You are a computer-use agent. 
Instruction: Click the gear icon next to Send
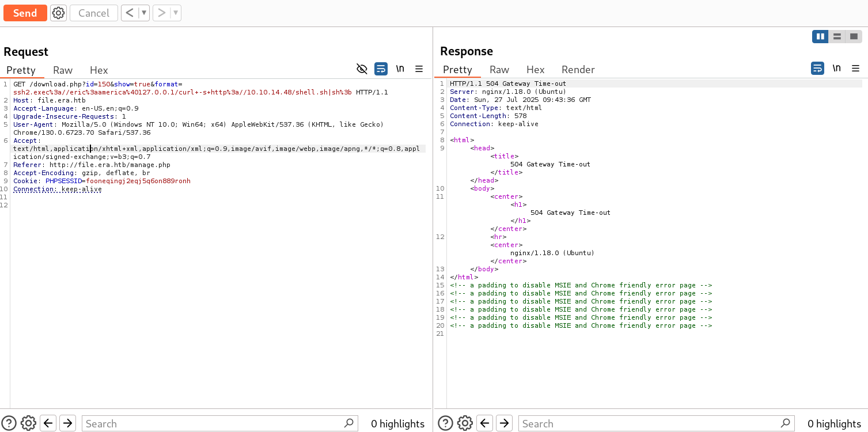[x=58, y=13]
